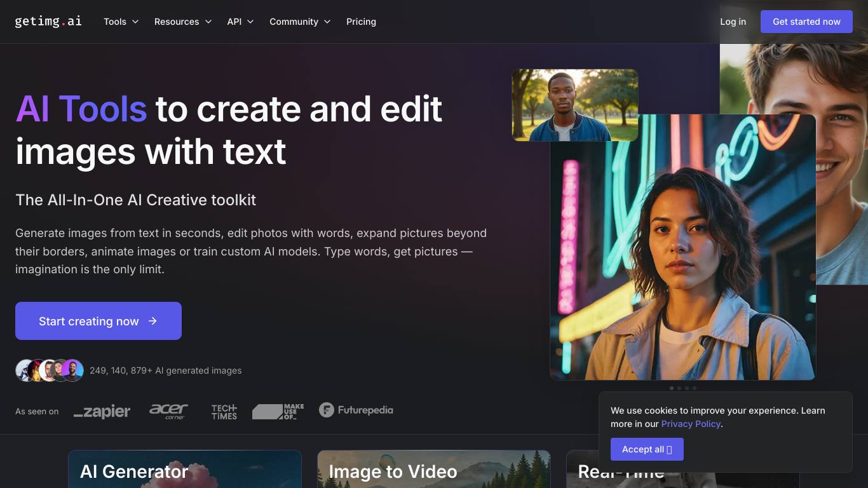Viewport: 868px width, 488px height.
Task: Click the Futurepedia logo
Action: tap(356, 410)
